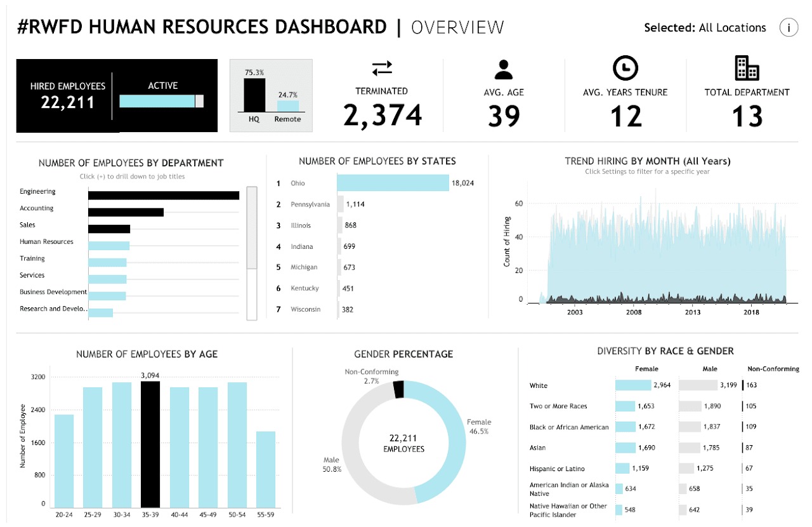Select the Ohio bar in states chart
Screen dimensions: 812x527
(393, 183)
